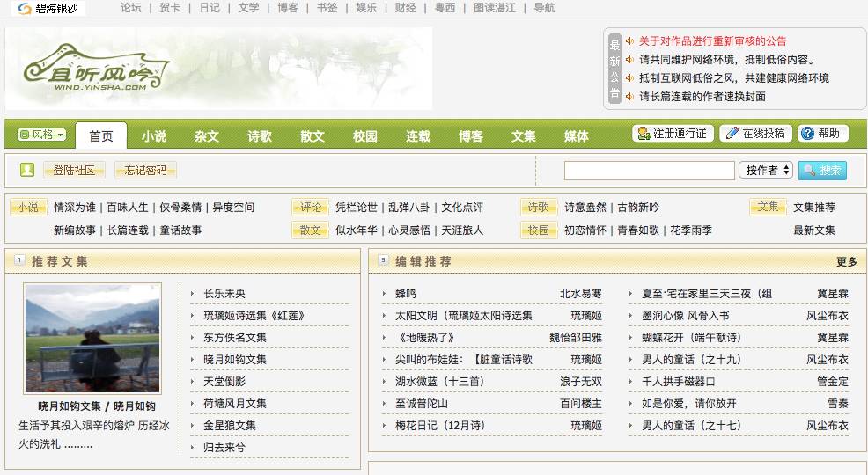Click the 晓月如钩文集 cover thumbnail
Image resolution: width=868 pixels, height=475 pixels.
pos(92,339)
